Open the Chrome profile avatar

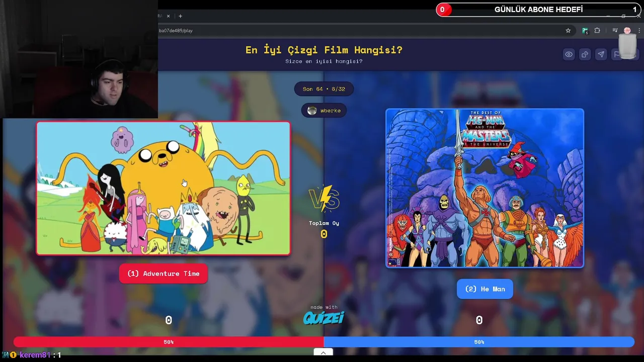click(627, 31)
